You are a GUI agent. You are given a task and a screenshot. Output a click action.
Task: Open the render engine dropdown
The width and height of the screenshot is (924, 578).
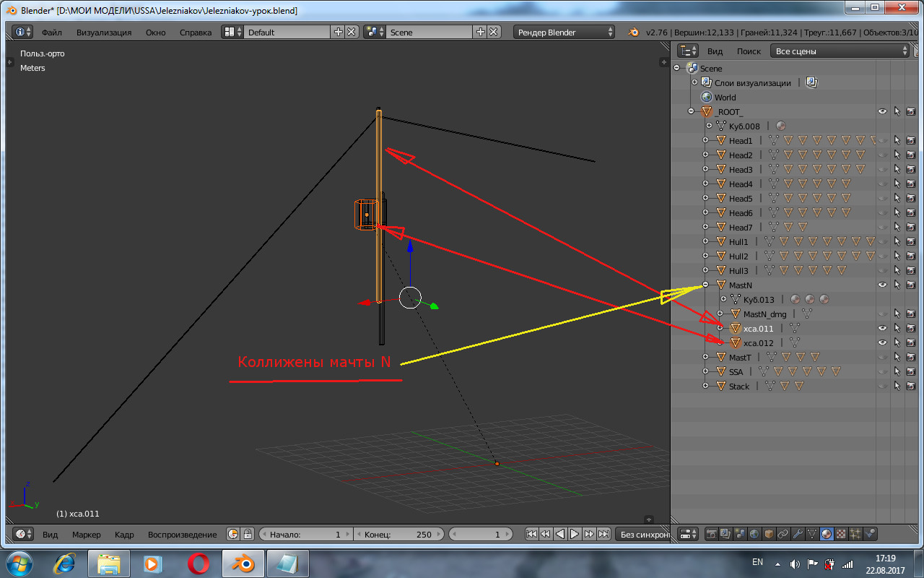point(565,33)
